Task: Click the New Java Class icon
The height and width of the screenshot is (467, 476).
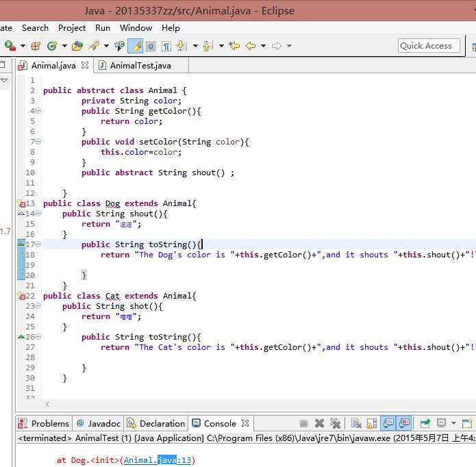Action: point(52,46)
